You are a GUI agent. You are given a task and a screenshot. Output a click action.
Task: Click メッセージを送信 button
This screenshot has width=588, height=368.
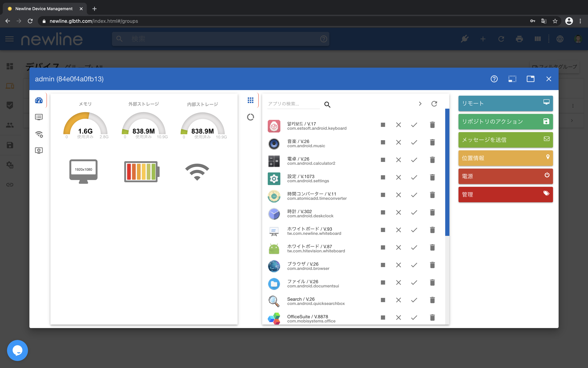pos(505,140)
